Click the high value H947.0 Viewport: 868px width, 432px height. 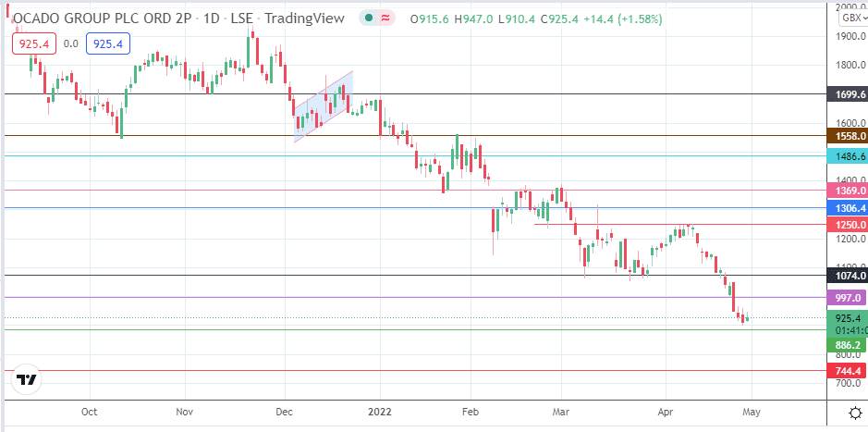473,19
